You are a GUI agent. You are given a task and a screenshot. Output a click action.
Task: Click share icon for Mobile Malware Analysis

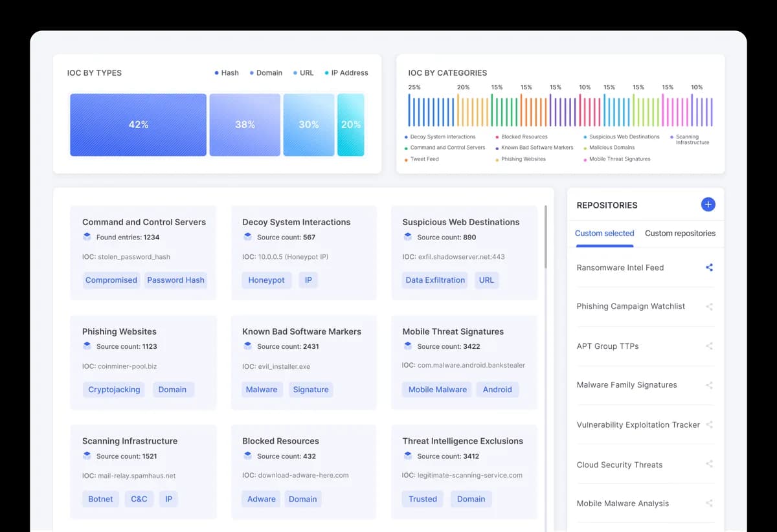709,504
